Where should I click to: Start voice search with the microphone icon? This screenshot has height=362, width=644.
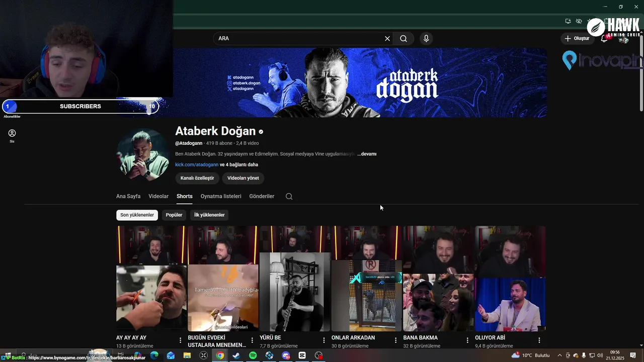pyautogui.click(x=426, y=39)
